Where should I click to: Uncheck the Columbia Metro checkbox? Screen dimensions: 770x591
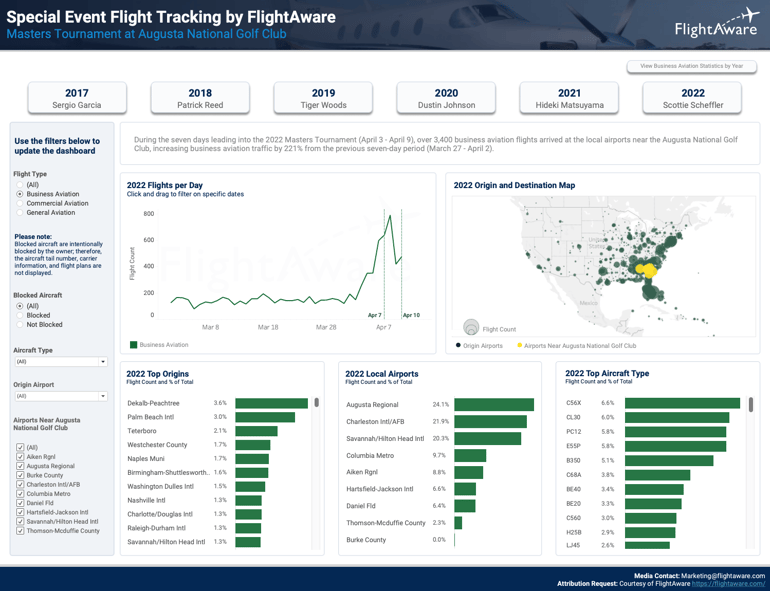pos(20,494)
